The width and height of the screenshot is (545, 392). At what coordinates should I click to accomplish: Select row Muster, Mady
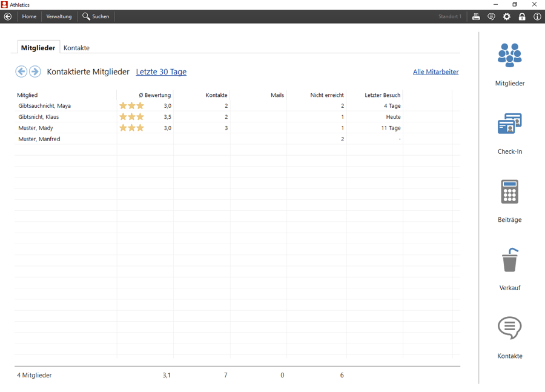pos(237,128)
